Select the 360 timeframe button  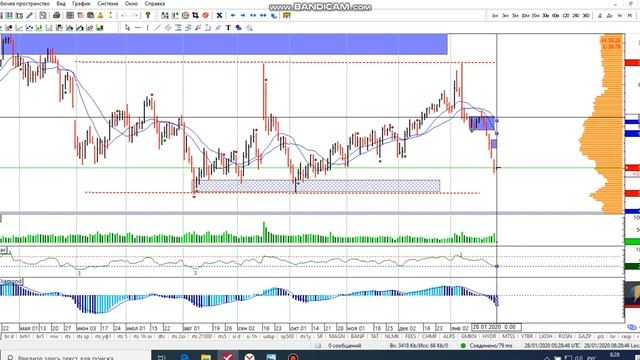586,16
